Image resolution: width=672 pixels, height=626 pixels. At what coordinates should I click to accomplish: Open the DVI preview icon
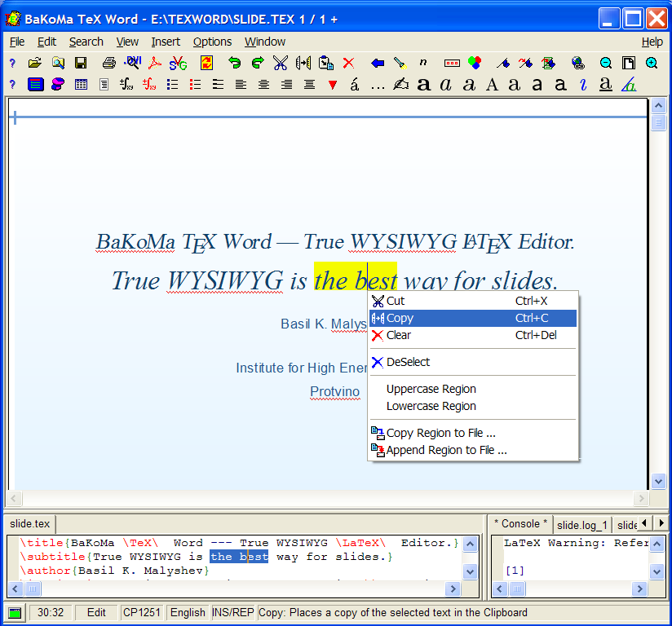[x=133, y=63]
